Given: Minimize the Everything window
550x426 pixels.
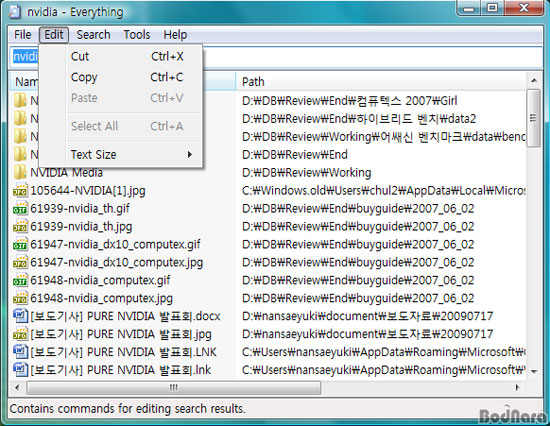Looking at the screenshot, I should pyautogui.click(x=469, y=8).
